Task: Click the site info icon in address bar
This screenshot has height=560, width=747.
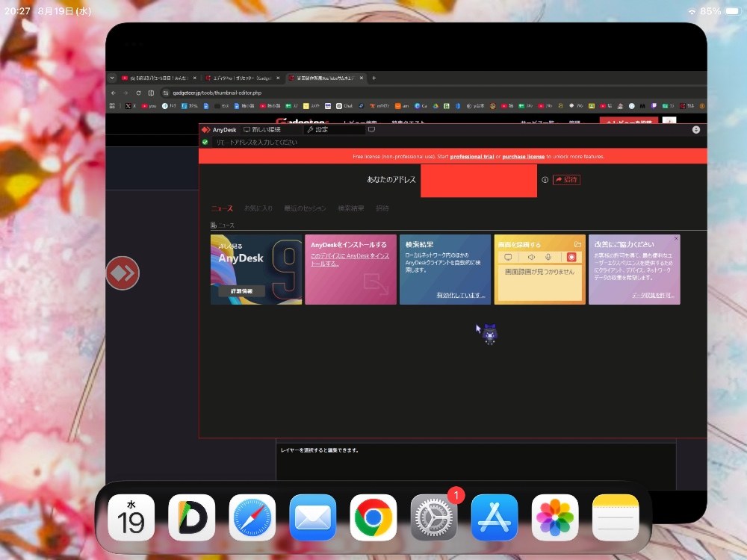Action: (165, 93)
